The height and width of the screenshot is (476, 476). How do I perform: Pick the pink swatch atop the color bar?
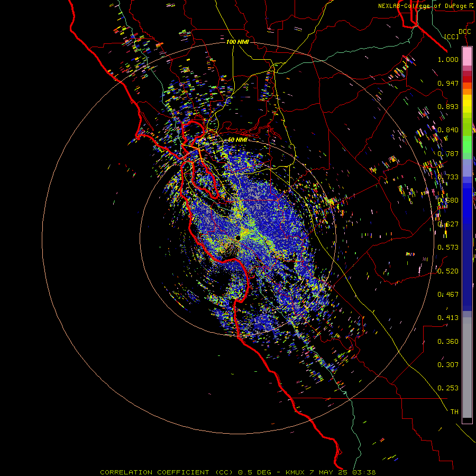click(467, 56)
